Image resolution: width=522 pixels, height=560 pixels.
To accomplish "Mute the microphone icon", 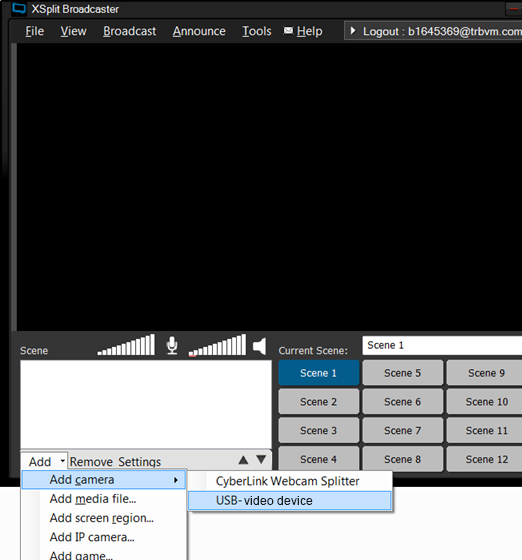I will pos(172,345).
